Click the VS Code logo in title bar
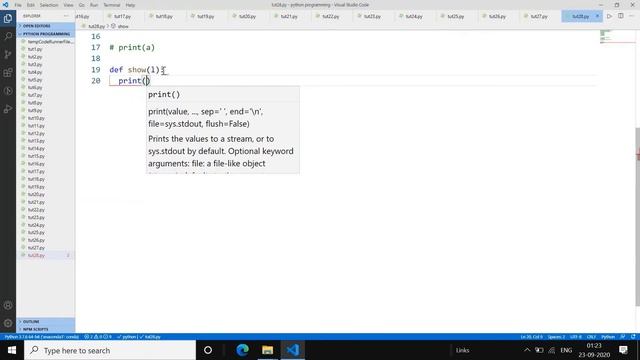This screenshot has height=360, width=640. [5, 5]
